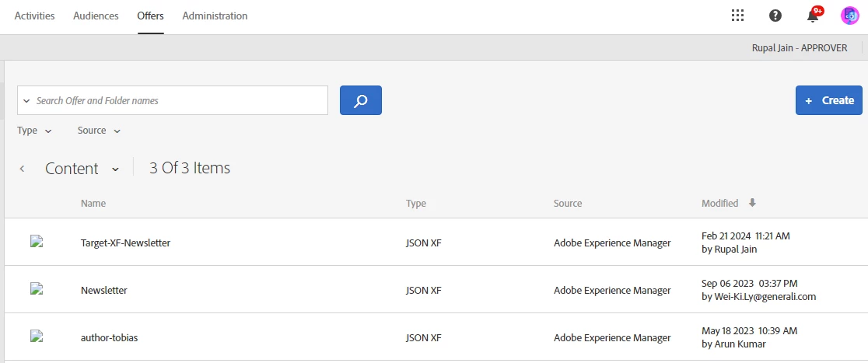Expand the search field options chevron

pos(26,101)
